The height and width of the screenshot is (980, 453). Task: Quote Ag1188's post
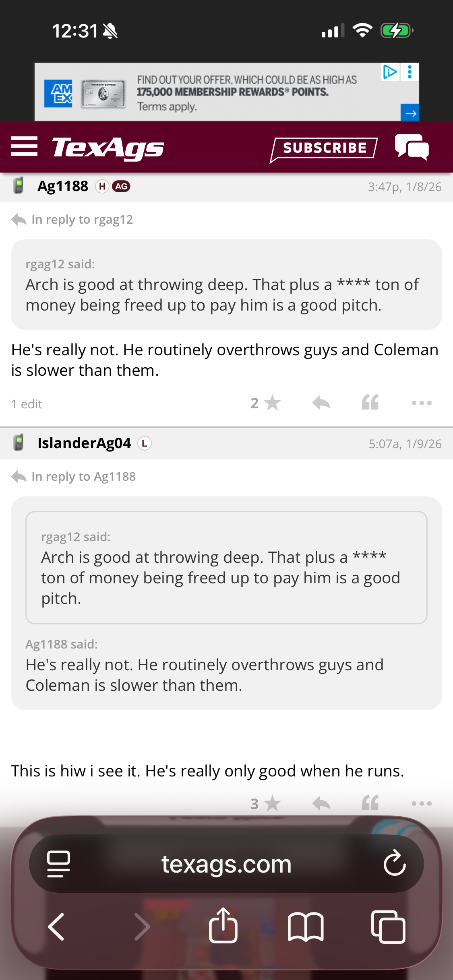pos(370,403)
